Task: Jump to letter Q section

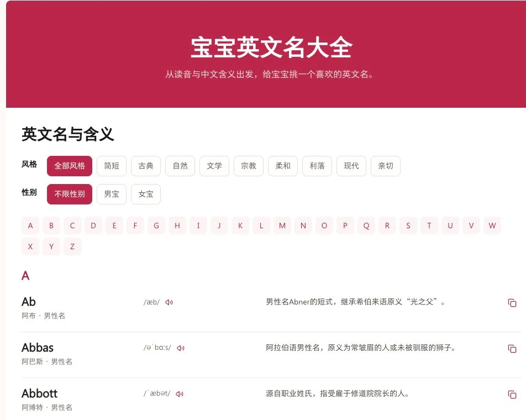Action: [366, 225]
